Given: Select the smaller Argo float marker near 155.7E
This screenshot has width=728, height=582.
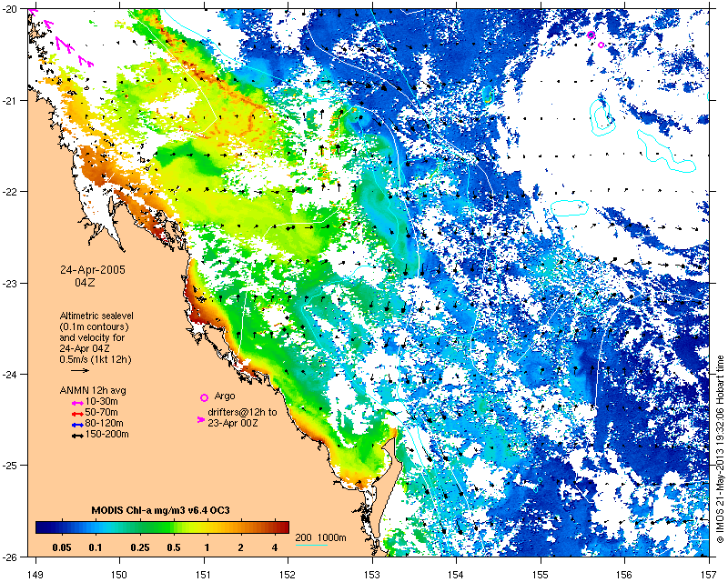Looking at the screenshot, I should 601,45.
